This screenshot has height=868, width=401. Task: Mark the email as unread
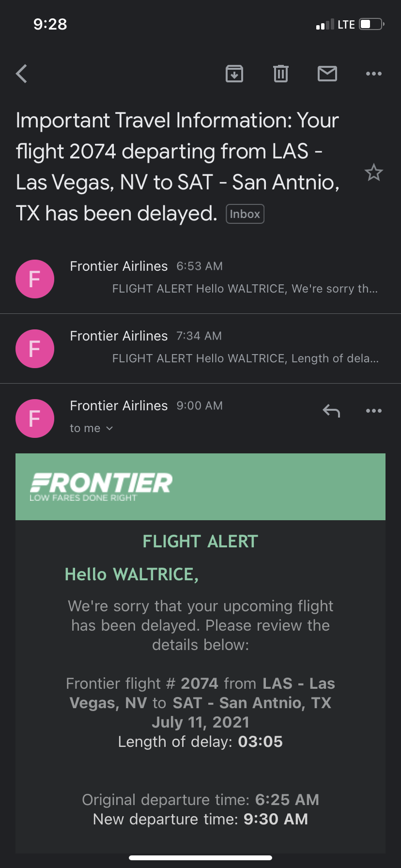point(327,74)
